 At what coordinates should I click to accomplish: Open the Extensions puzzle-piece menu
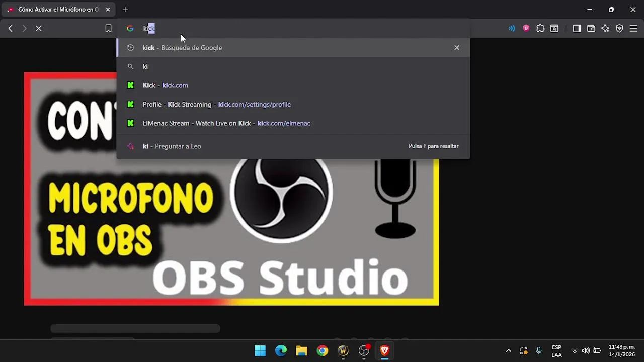(540, 29)
